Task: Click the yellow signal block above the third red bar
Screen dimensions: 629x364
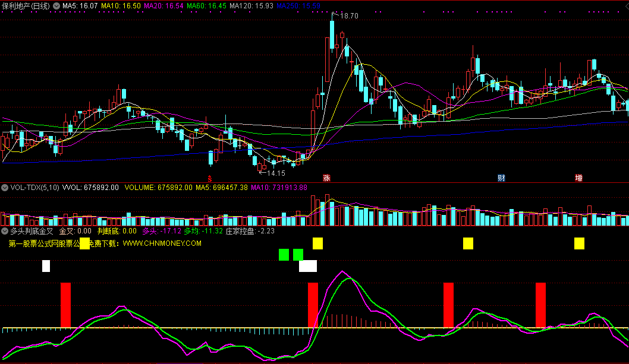Action: point(468,243)
